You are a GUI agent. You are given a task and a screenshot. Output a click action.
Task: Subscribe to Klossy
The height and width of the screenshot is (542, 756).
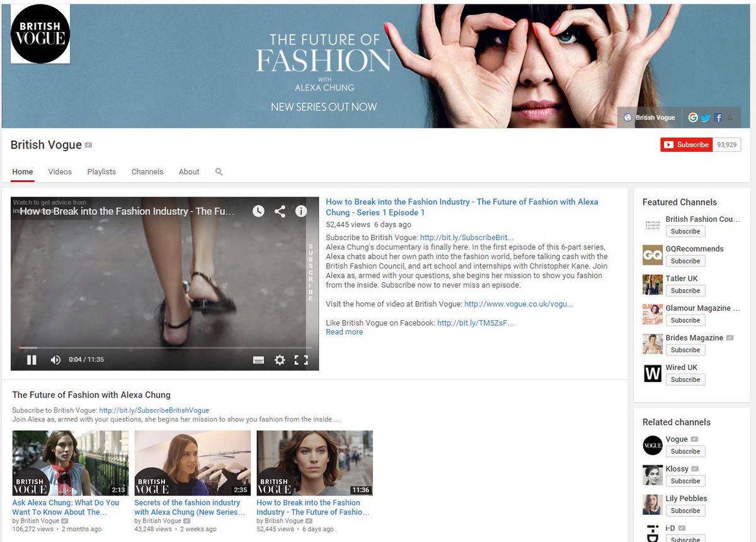coord(685,481)
